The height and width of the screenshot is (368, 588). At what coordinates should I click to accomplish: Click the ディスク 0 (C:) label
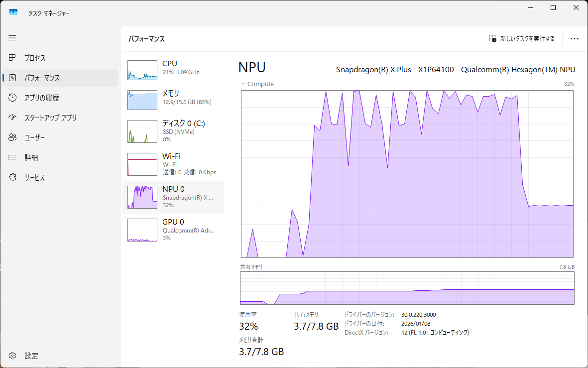click(x=183, y=123)
